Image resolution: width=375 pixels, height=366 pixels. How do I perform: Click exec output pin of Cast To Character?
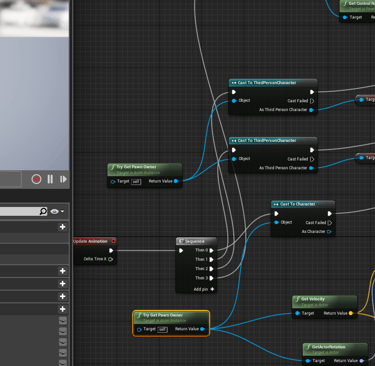coord(329,213)
